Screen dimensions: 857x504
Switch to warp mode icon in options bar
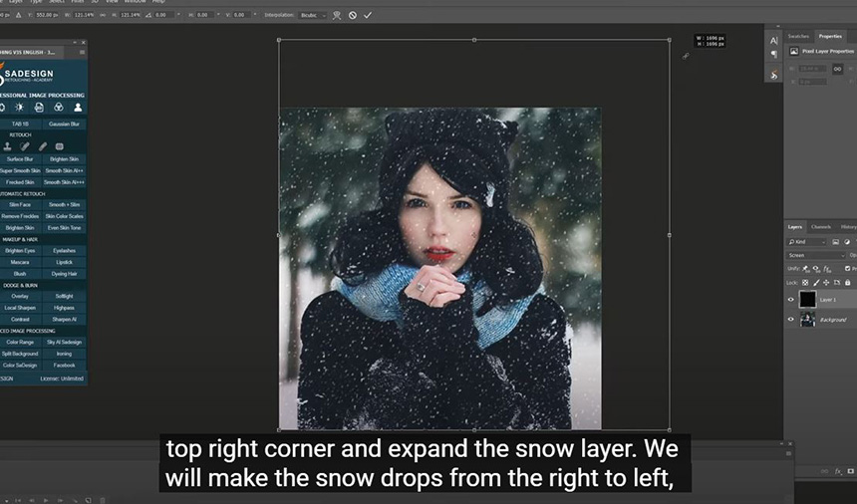[x=337, y=15]
